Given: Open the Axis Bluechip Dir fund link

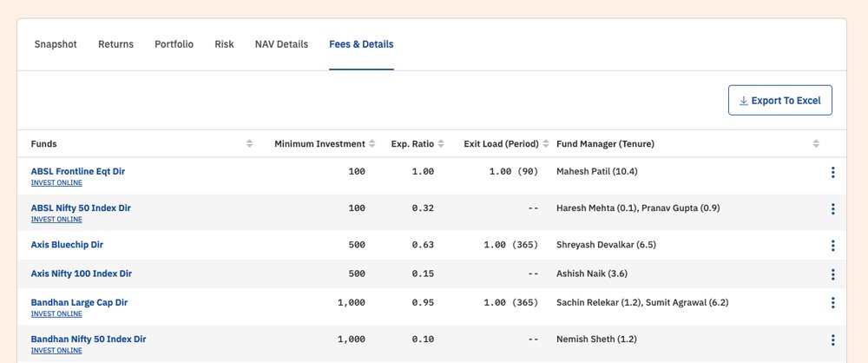Looking at the screenshot, I should tap(67, 245).
